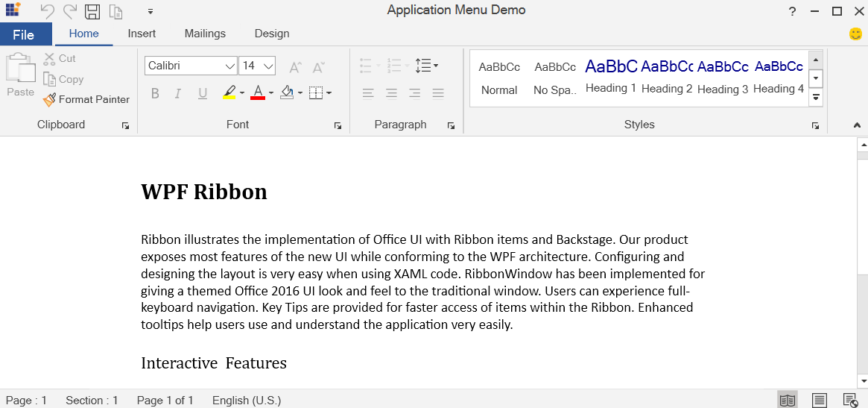Switch to the Mailings tab
The height and width of the screenshot is (408, 868).
[205, 34]
